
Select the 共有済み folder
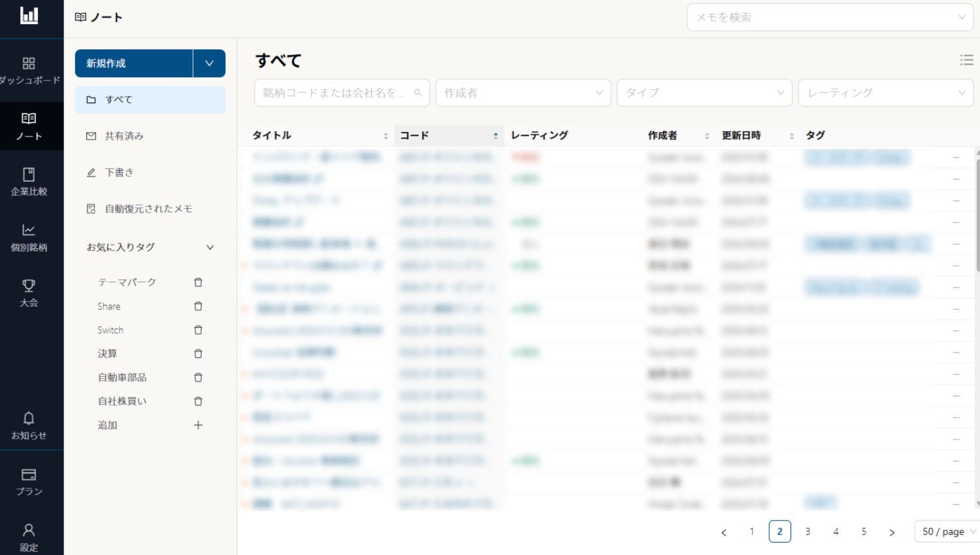click(x=124, y=136)
